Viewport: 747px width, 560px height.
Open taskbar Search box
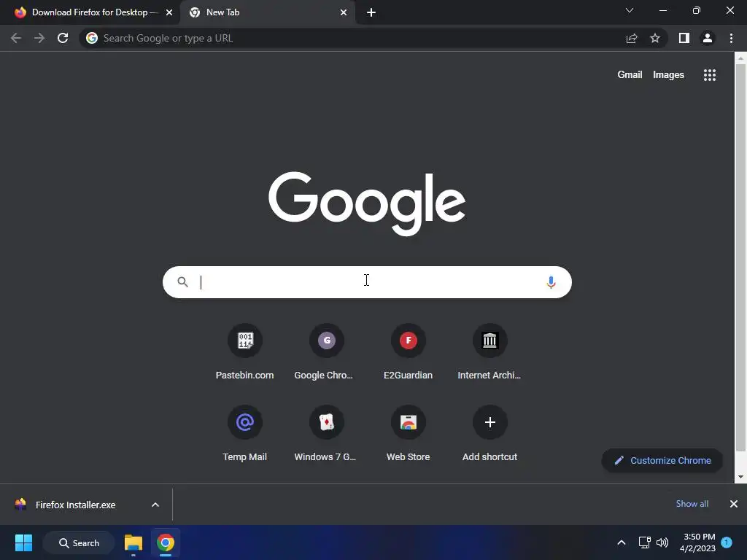coord(79,542)
